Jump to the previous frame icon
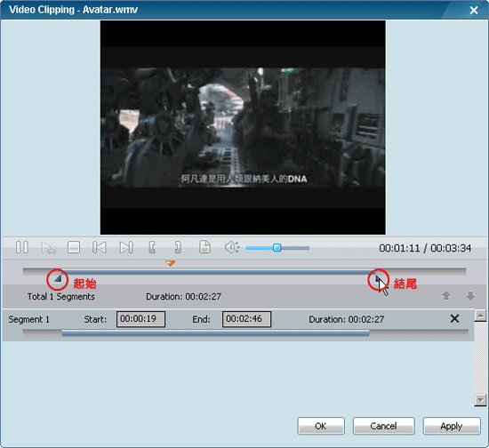 coord(100,247)
